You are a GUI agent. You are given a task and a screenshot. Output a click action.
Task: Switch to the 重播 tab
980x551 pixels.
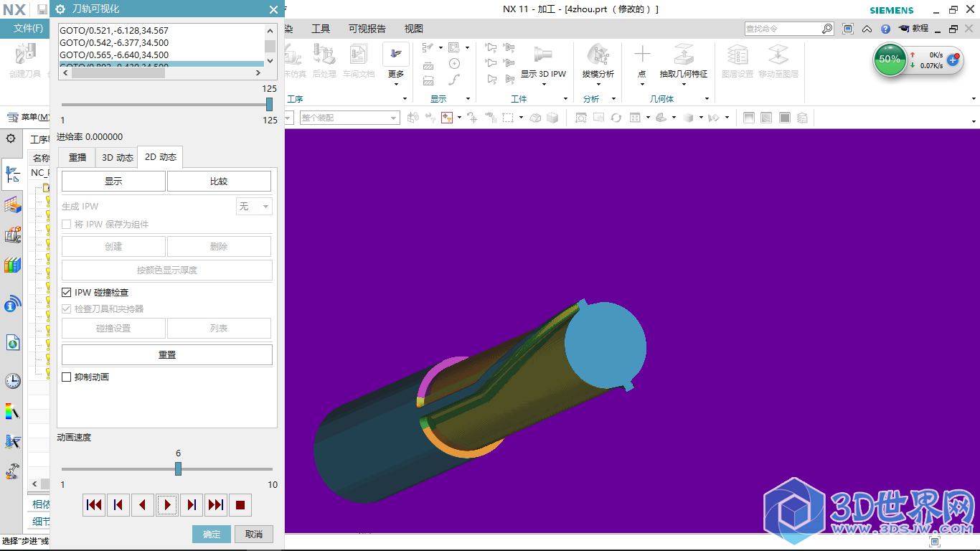pos(77,158)
